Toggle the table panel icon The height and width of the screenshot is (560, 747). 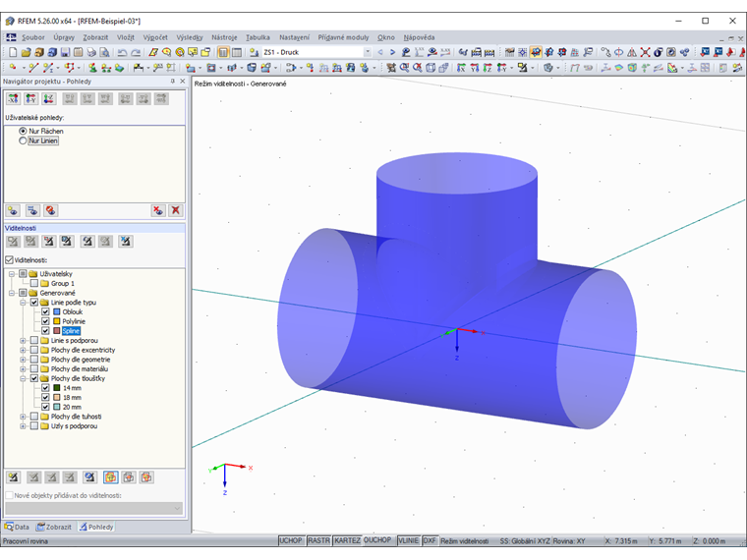(236, 52)
